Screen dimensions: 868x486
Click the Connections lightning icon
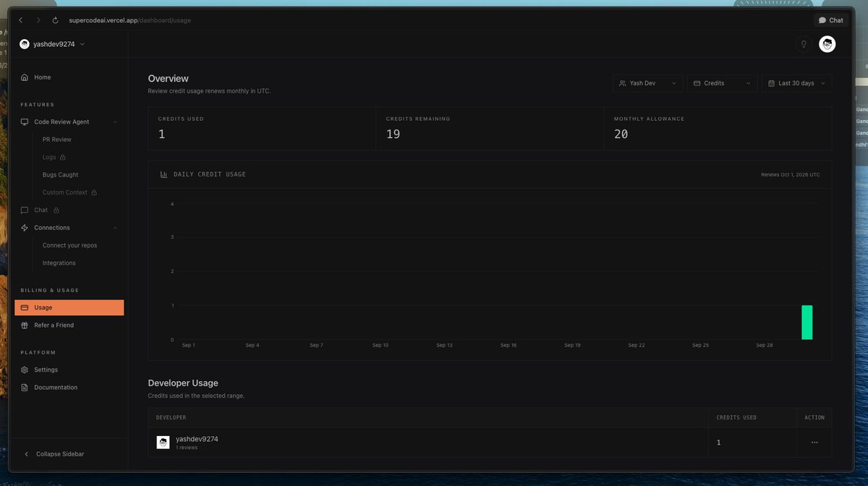25,228
